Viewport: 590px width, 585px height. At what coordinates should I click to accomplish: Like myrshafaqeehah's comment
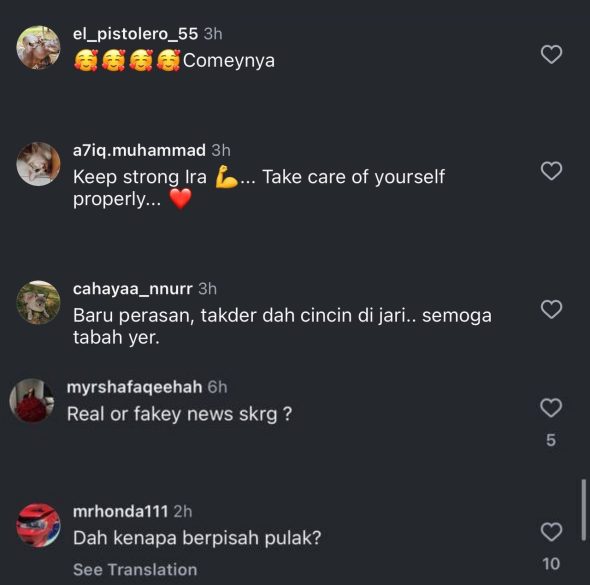[551, 408]
